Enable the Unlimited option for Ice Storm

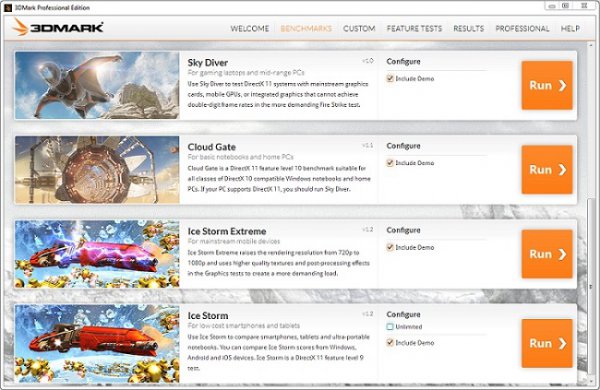click(390, 326)
